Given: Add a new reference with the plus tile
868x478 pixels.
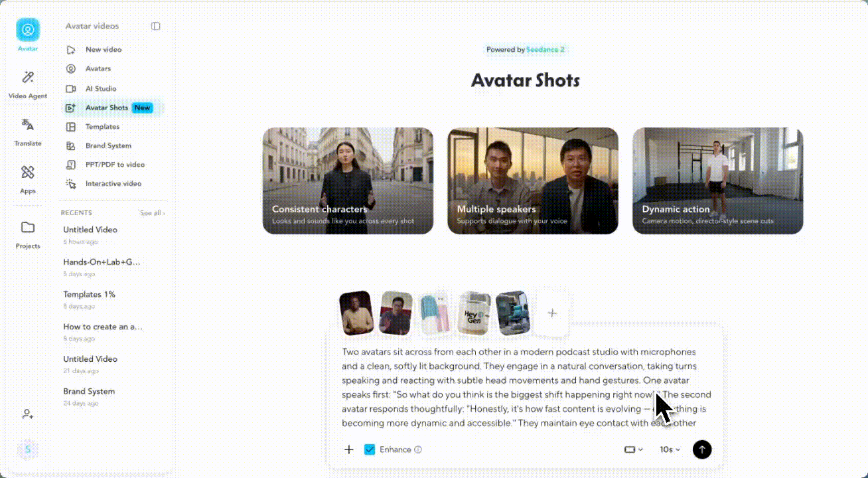Looking at the screenshot, I should point(552,313).
